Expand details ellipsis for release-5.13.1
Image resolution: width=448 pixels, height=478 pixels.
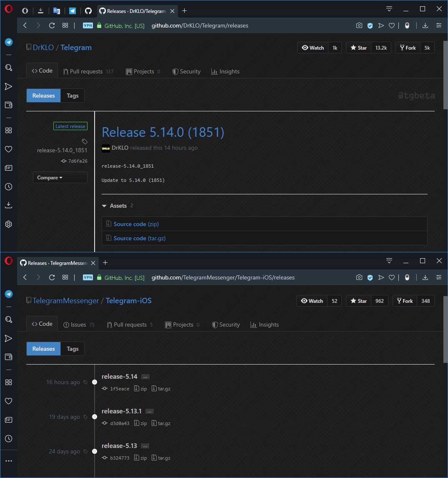tap(149, 412)
